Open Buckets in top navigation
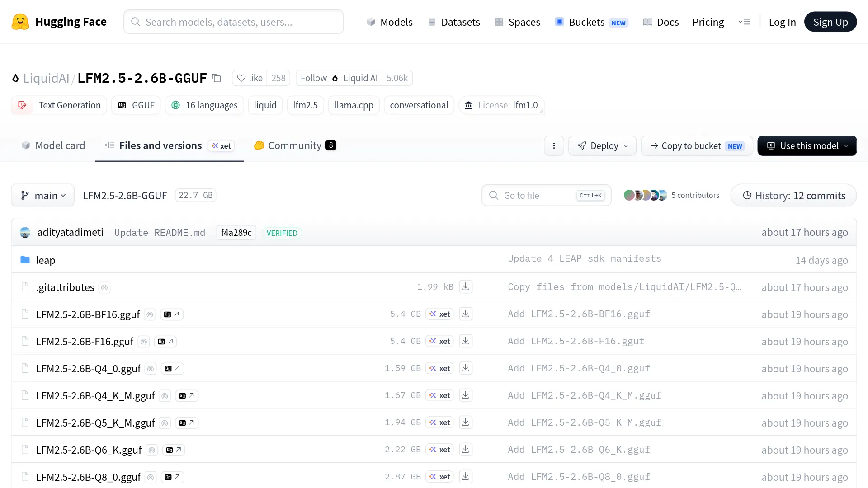This screenshot has height=488, width=868. point(591,22)
